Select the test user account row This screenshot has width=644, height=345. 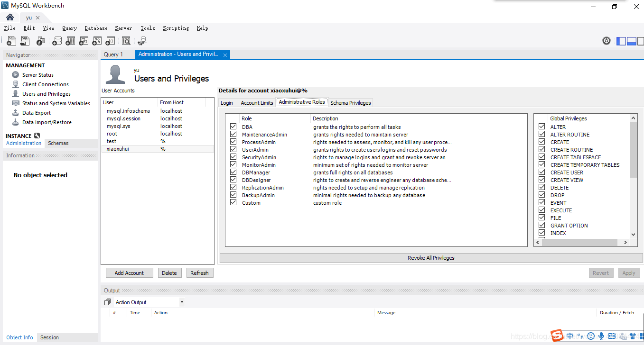pyautogui.click(x=158, y=141)
